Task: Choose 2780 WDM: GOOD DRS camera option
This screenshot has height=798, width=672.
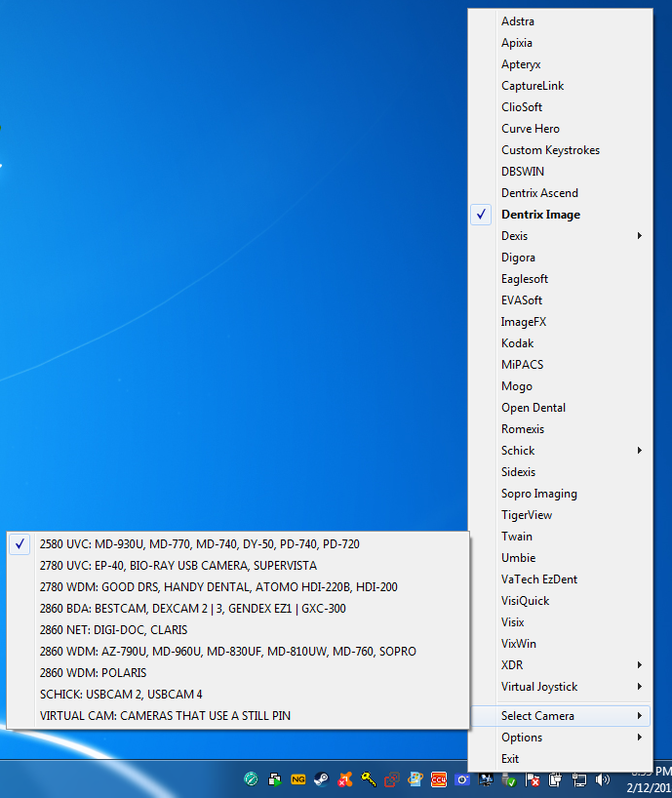Action: point(238,587)
